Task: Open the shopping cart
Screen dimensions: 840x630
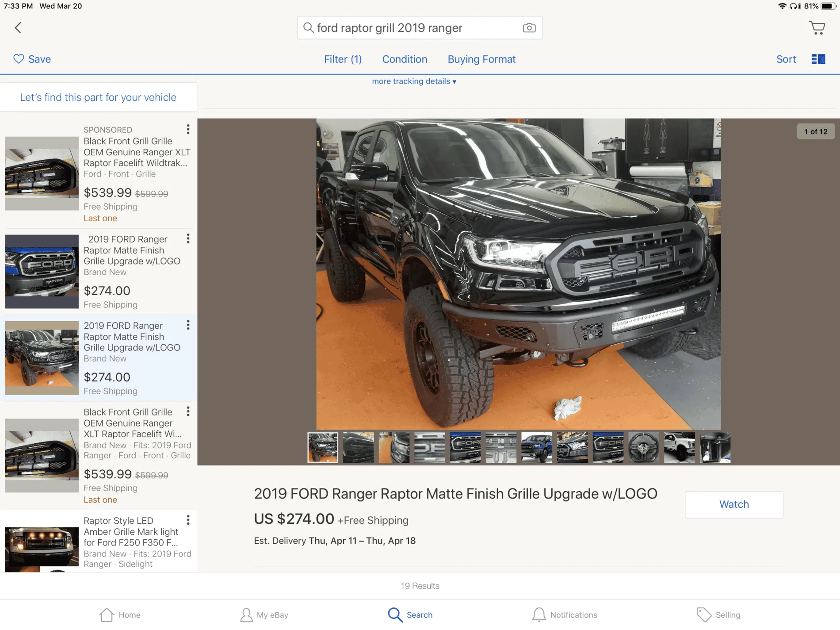Action: tap(817, 27)
